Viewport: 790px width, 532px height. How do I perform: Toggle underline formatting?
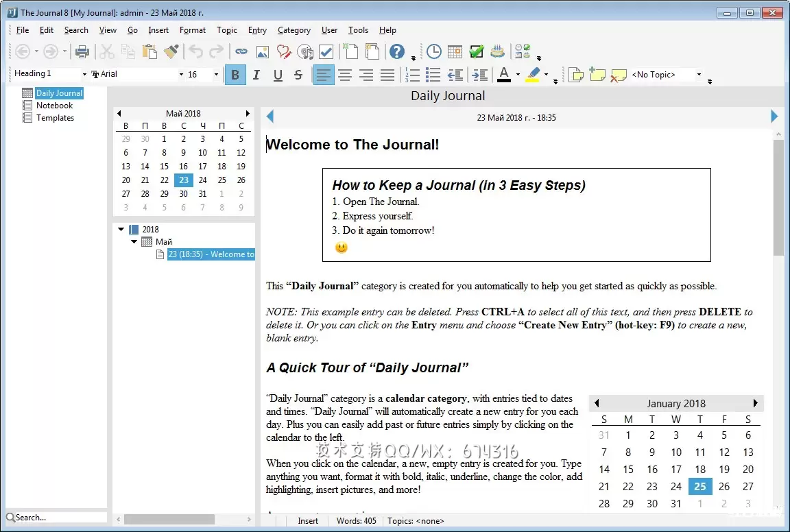(278, 75)
